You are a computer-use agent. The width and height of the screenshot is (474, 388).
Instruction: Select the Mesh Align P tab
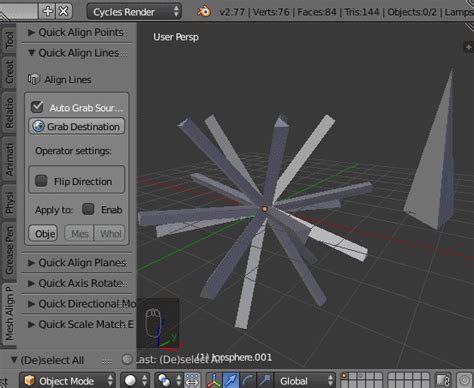pyautogui.click(x=9, y=313)
